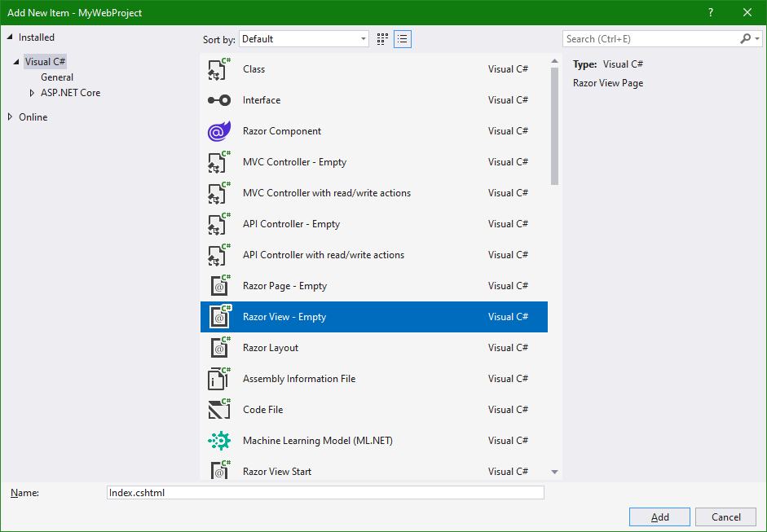Viewport: 767px width, 532px height.
Task: Click the Cancel button
Action: pos(726,517)
